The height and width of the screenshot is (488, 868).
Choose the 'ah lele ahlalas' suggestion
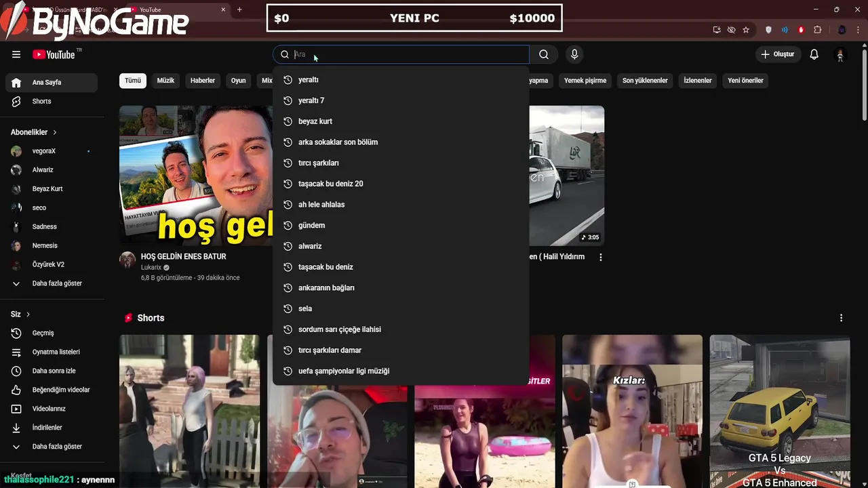401,205
